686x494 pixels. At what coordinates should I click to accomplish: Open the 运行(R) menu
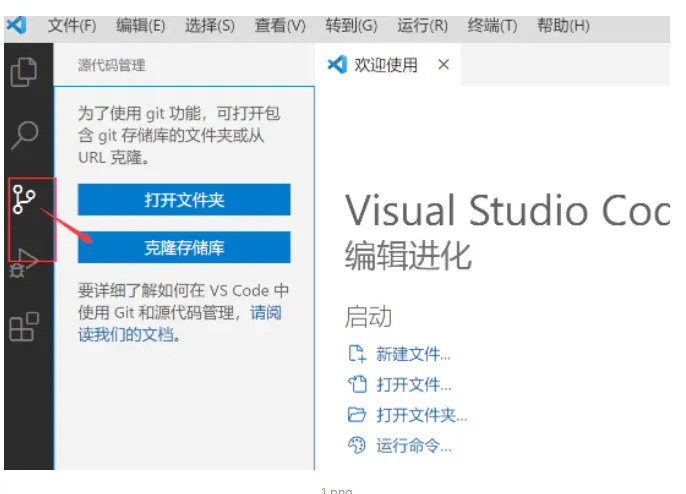422,25
